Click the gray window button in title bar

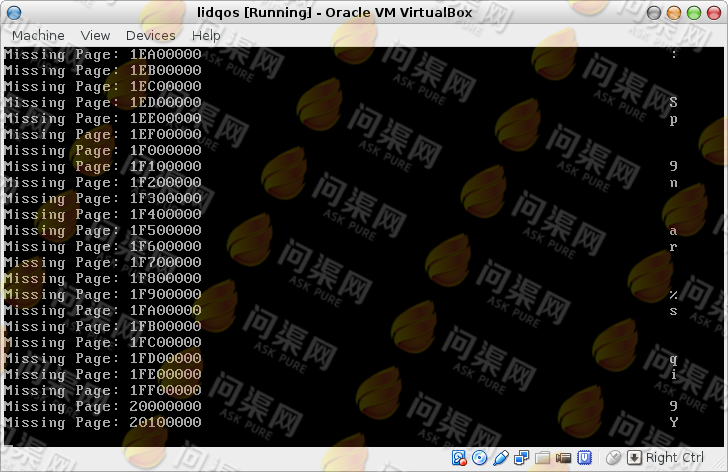tap(654, 13)
